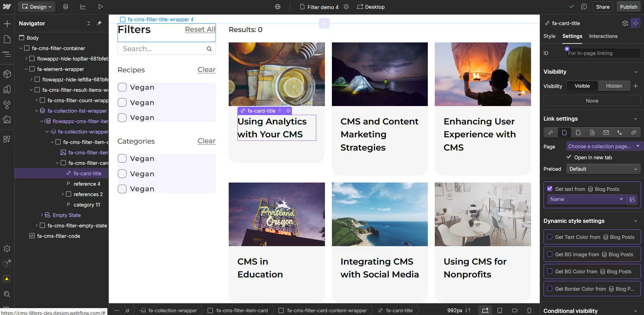Click the None visibility condition button

(x=592, y=101)
